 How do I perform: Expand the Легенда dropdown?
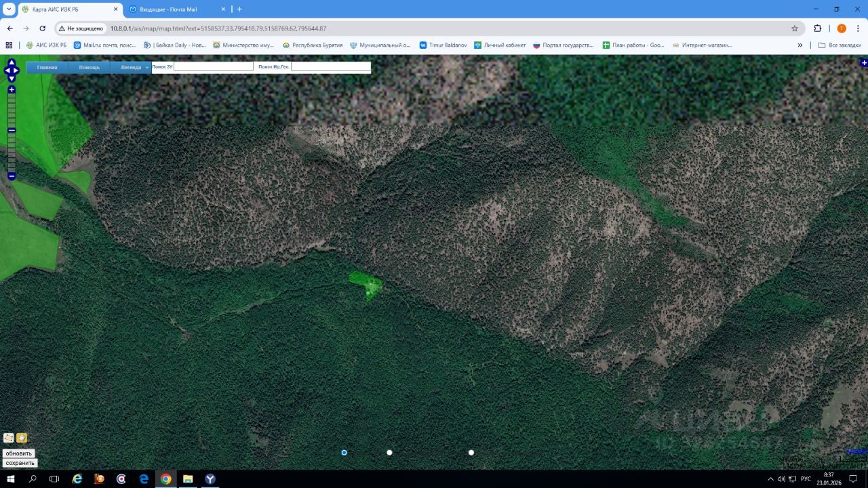pos(131,67)
